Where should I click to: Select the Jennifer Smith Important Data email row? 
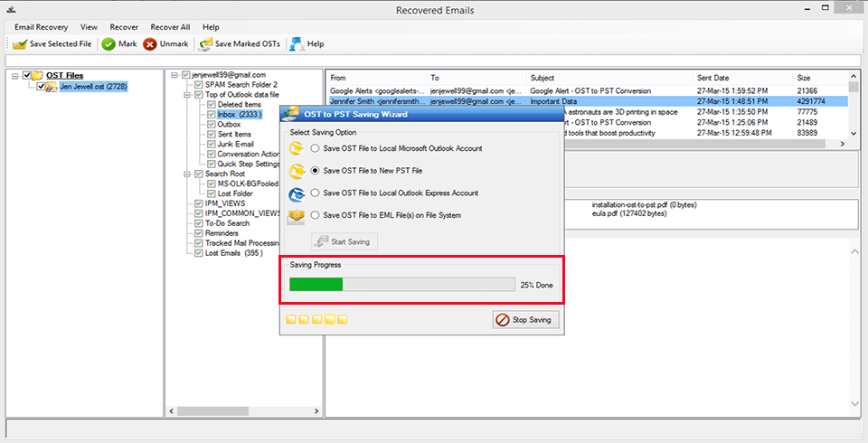click(588, 101)
